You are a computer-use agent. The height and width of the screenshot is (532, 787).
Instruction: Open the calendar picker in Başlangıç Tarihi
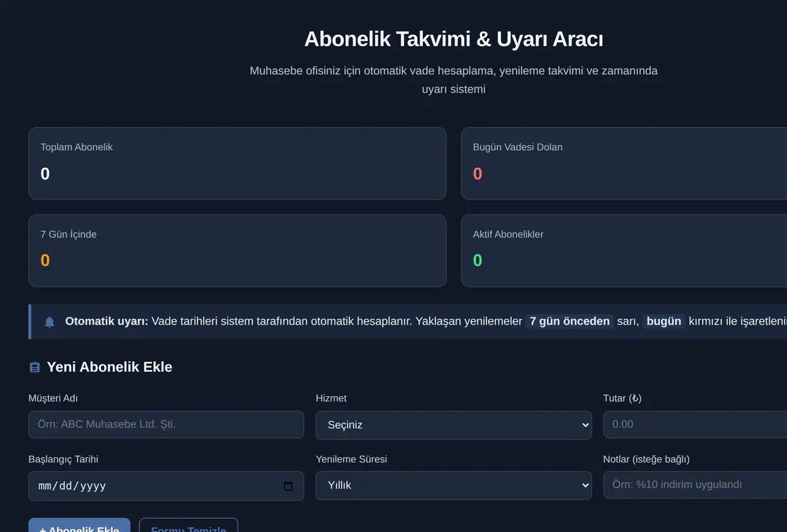coord(288,486)
